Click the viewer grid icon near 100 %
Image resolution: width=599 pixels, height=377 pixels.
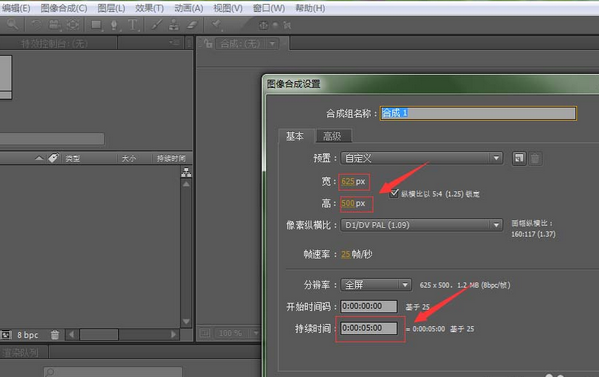(205, 333)
